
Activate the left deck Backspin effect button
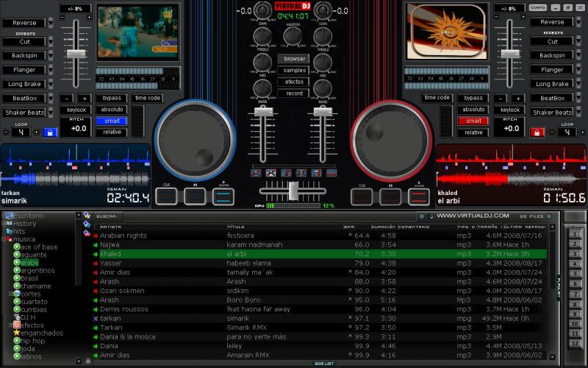pos(22,56)
